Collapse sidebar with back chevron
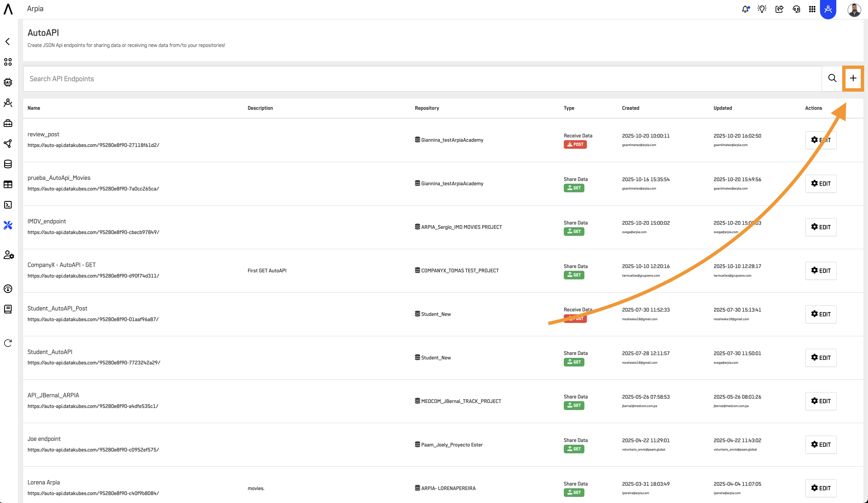This screenshot has height=503, width=868. pyautogui.click(x=7, y=42)
